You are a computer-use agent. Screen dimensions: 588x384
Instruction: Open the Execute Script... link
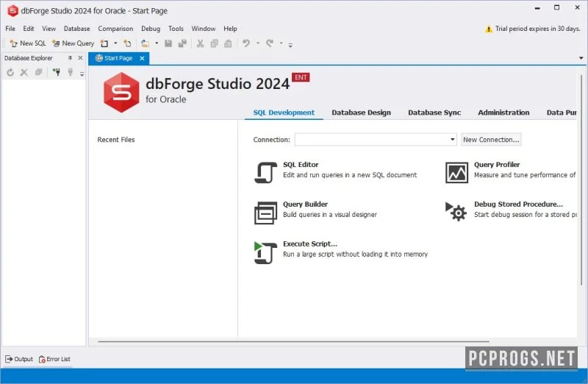[310, 244]
